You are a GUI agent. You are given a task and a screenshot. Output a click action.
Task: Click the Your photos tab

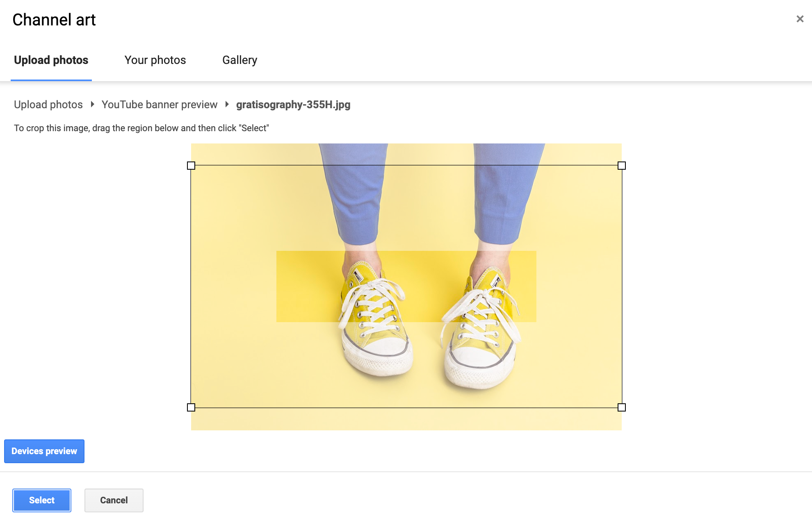(x=155, y=60)
